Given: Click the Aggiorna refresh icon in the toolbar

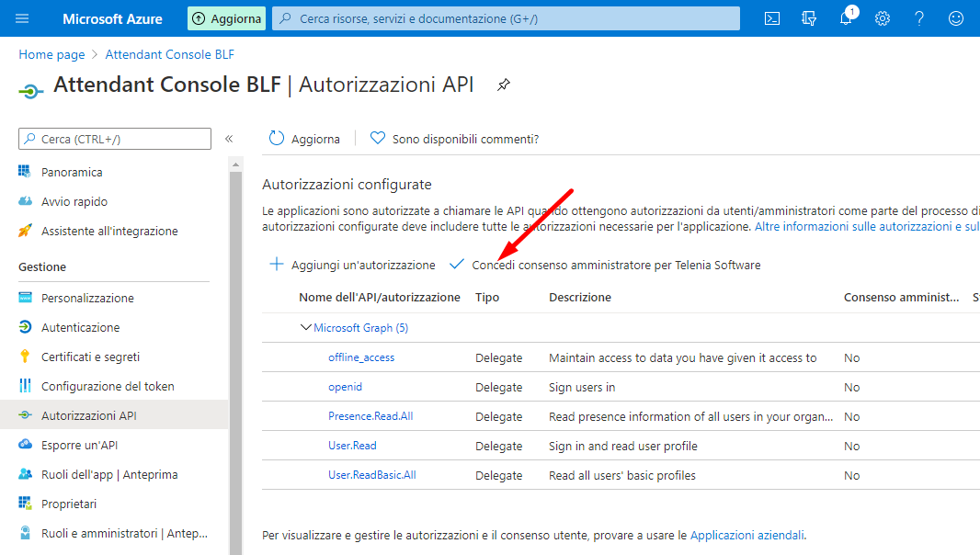Looking at the screenshot, I should click(x=276, y=138).
